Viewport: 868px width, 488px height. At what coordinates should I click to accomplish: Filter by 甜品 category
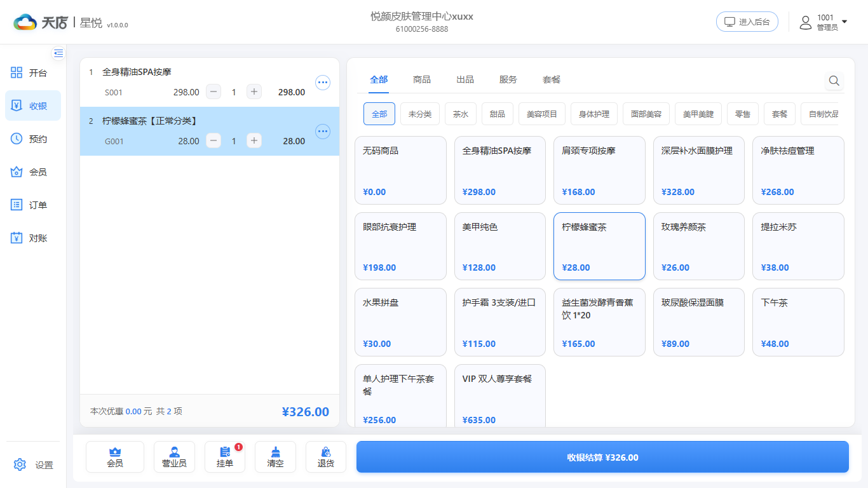(498, 114)
